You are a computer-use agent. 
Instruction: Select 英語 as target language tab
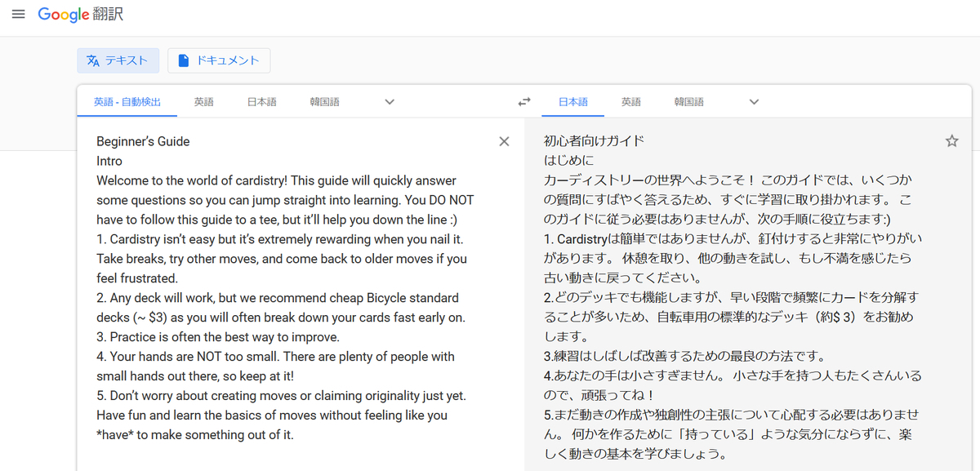coord(630,102)
